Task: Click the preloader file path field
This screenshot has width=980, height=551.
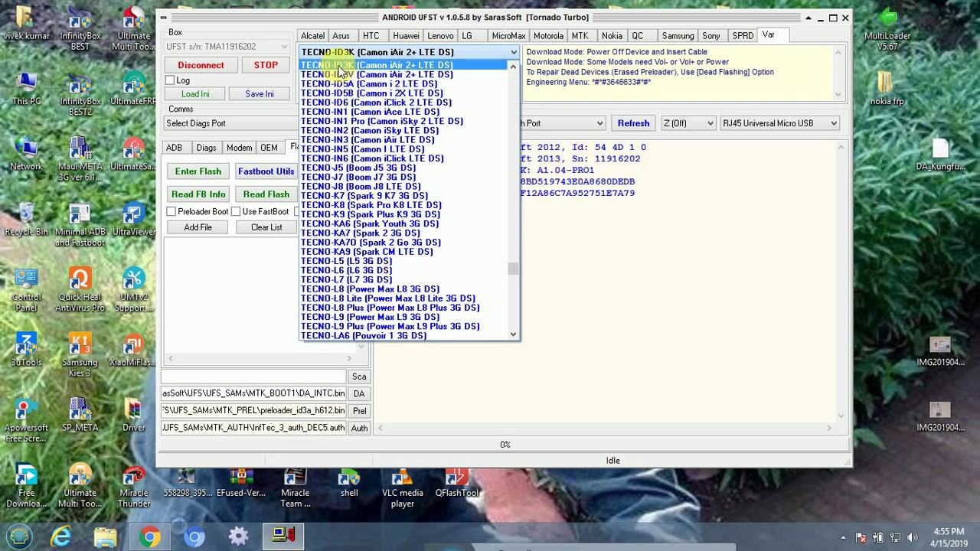Action: tap(253, 411)
